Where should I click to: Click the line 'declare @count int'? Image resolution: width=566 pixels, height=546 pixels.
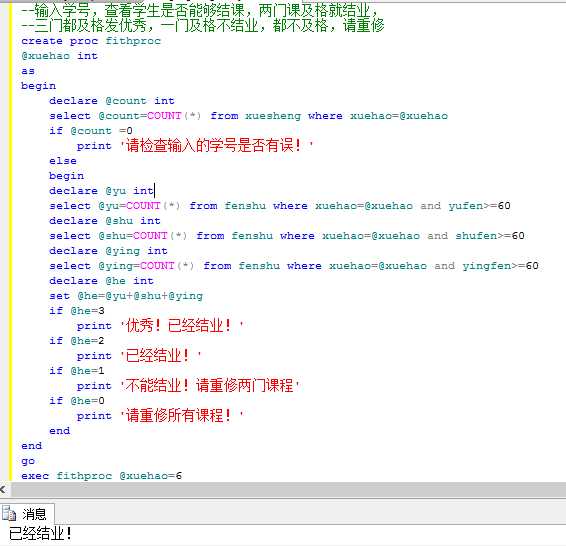point(112,101)
